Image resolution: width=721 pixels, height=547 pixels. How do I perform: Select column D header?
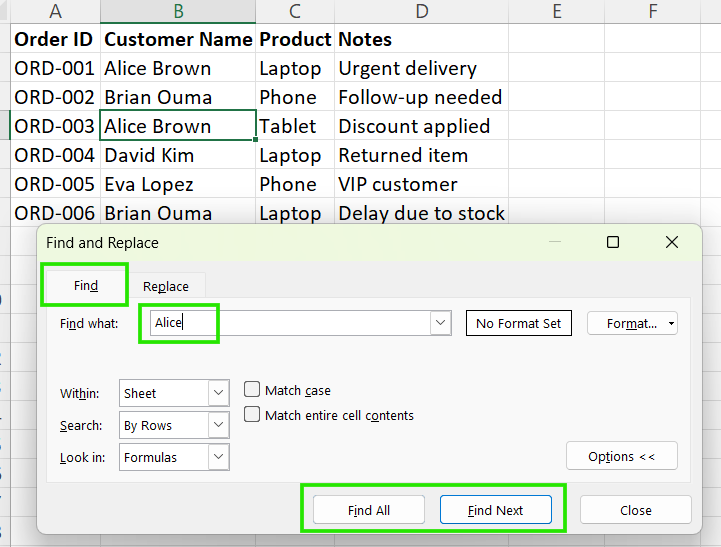pos(422,11)
